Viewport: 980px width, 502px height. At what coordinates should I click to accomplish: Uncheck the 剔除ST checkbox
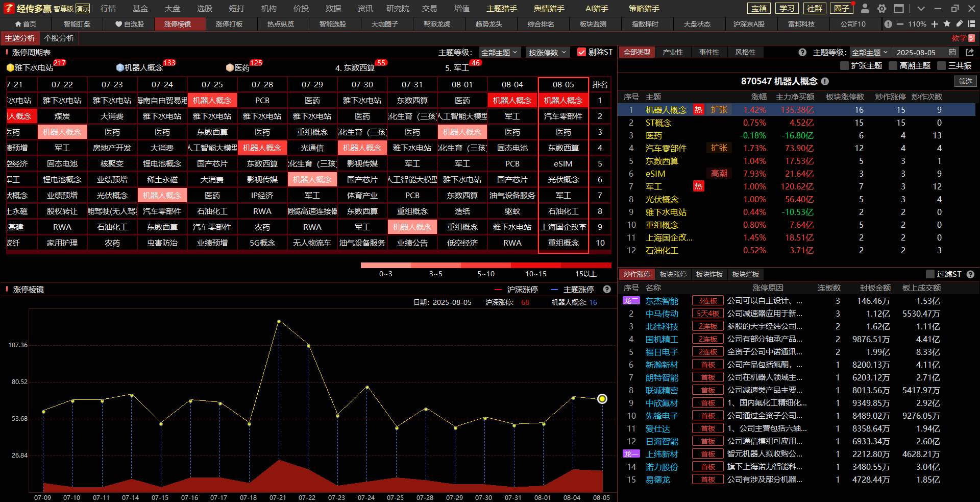[581, 52]
